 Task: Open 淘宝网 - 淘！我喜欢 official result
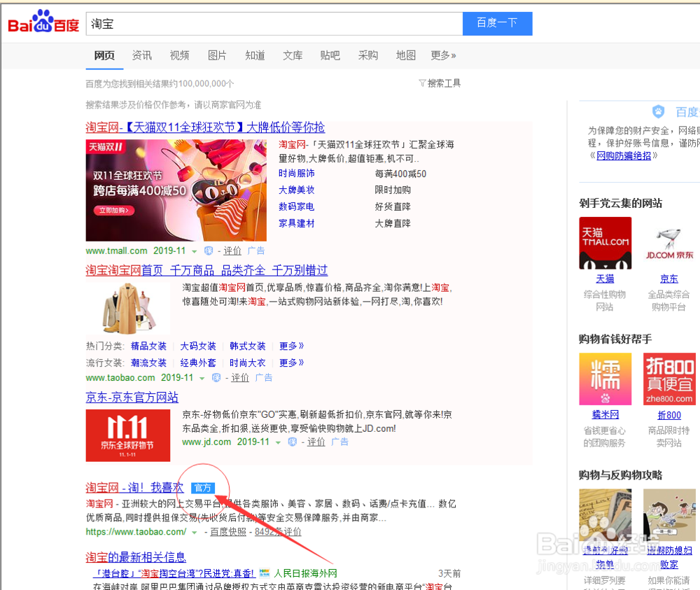click(x=134, y=487)
